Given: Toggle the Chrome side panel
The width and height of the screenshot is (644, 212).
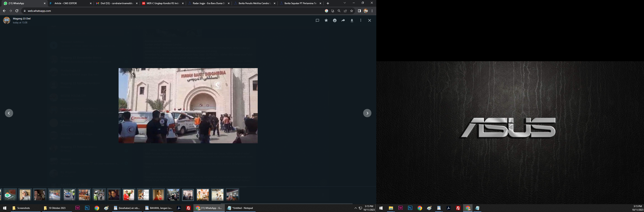Looking at the screenshot, I should 359,11.
